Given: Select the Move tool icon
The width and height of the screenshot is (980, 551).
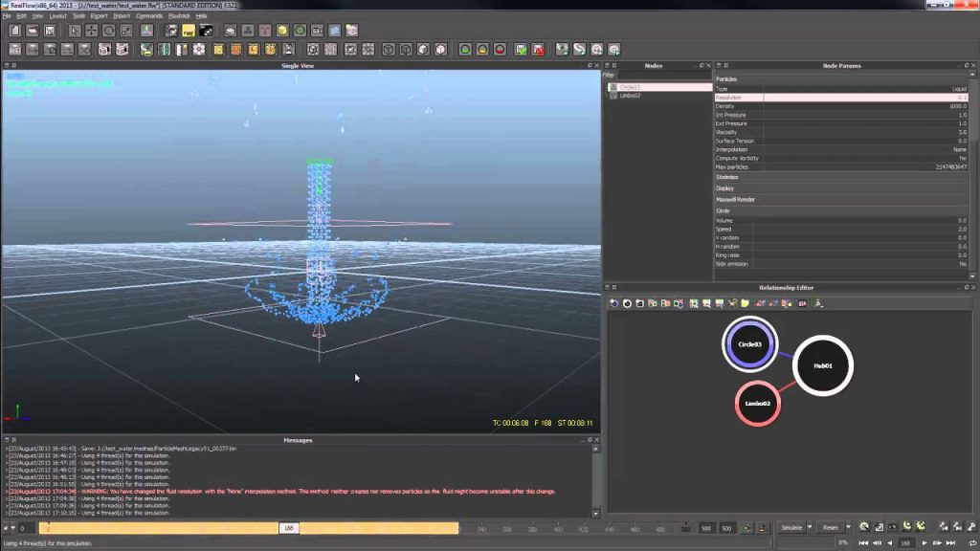Looking at the screenshot, I should tap(91, 30).
